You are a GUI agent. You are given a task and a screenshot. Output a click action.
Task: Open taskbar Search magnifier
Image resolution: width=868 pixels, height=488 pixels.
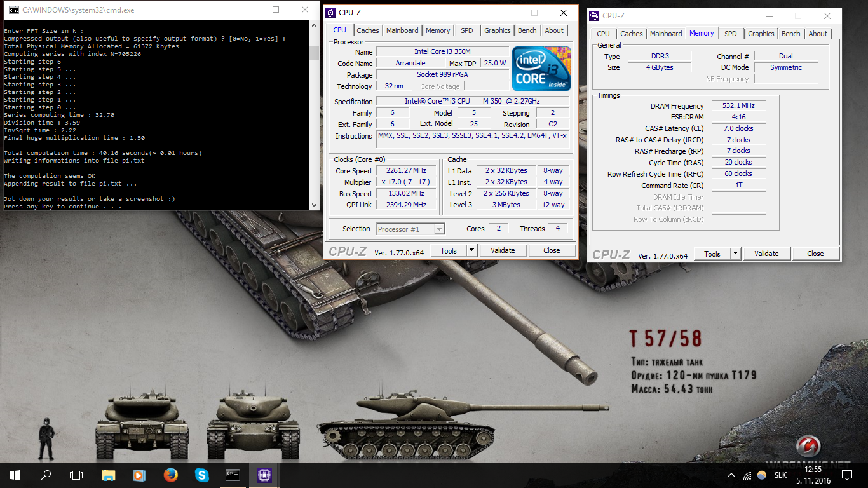point(46,475)
